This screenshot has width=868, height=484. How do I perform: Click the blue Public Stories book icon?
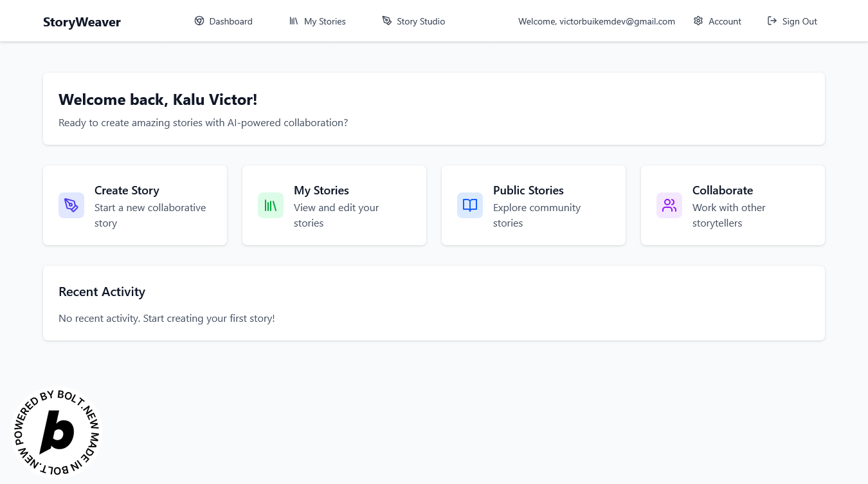click(x=470, y=205)
